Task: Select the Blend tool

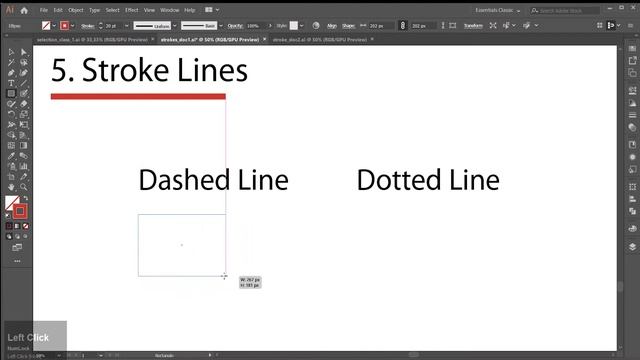Action: (24, 156)
